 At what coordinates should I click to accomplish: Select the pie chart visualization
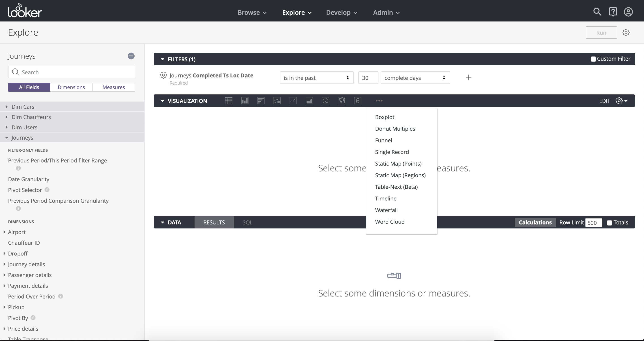325,101
